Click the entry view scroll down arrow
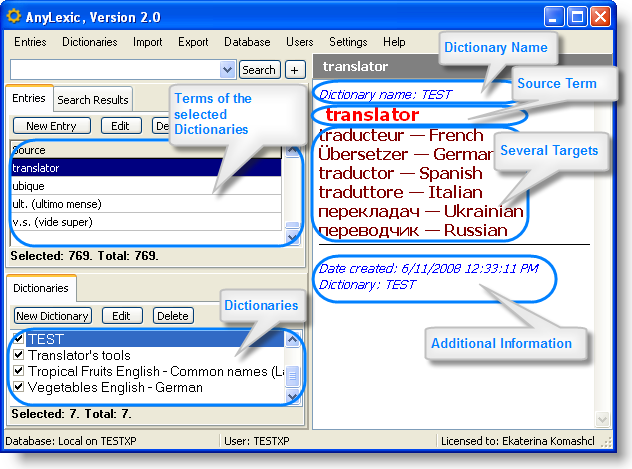 (x=603, y=419)
